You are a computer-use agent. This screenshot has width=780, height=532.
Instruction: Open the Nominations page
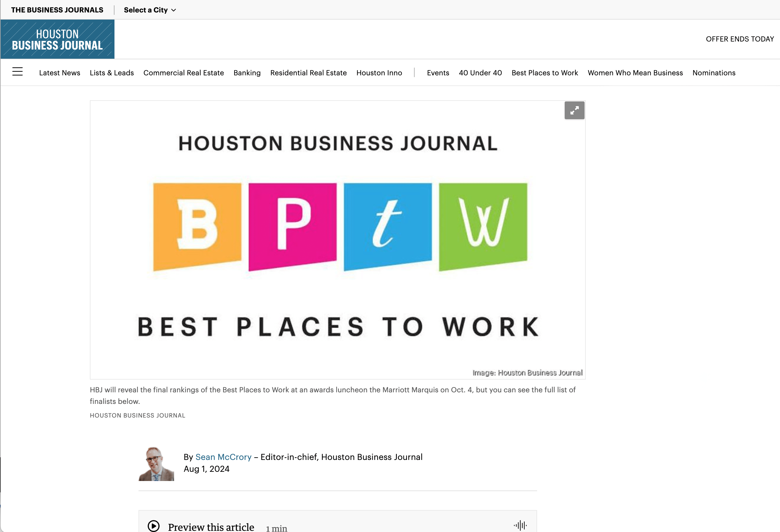[714, 73]
